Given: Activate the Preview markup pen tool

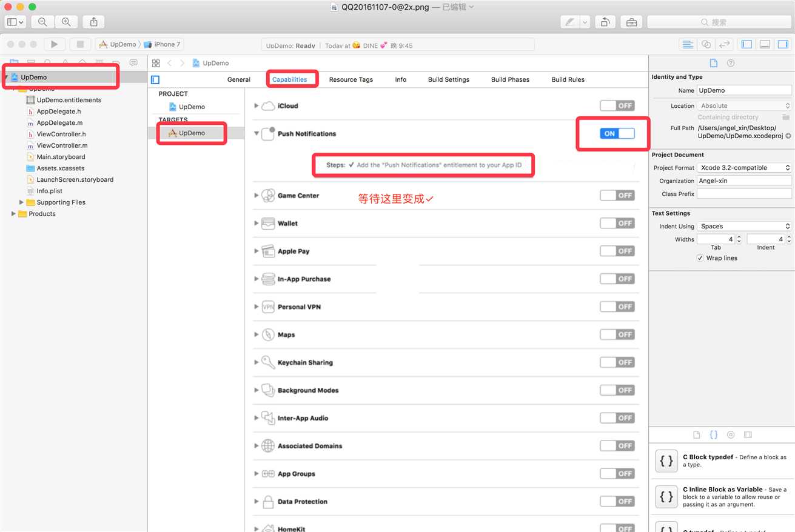Looking at the screenshot, I should pyautogui.click(x=570, y=22).
